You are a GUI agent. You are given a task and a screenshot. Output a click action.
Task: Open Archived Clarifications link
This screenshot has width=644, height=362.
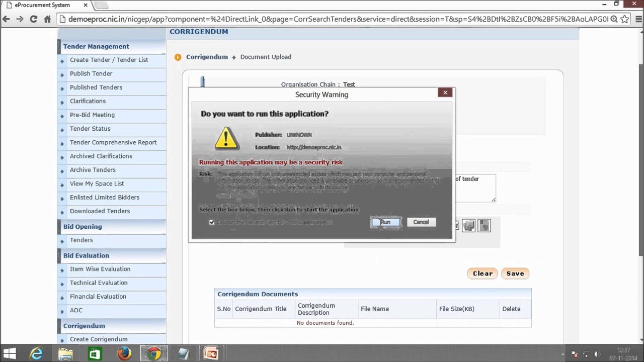pos(101,156)
